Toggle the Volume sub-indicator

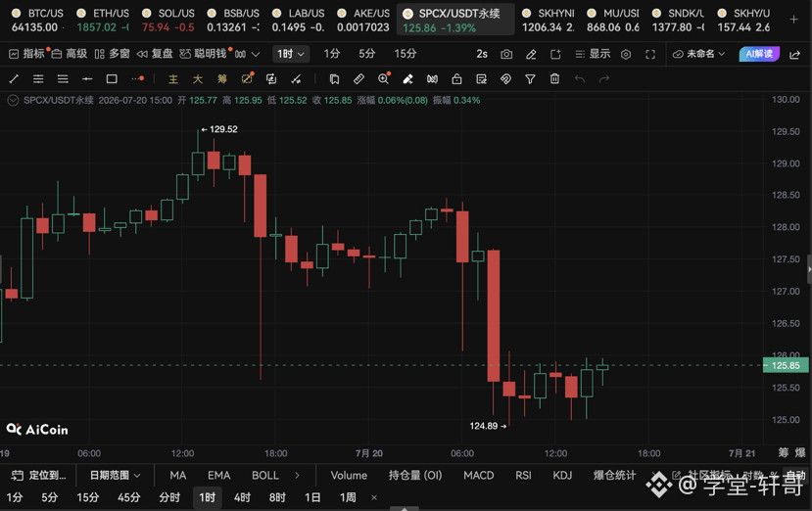point(349,476)
